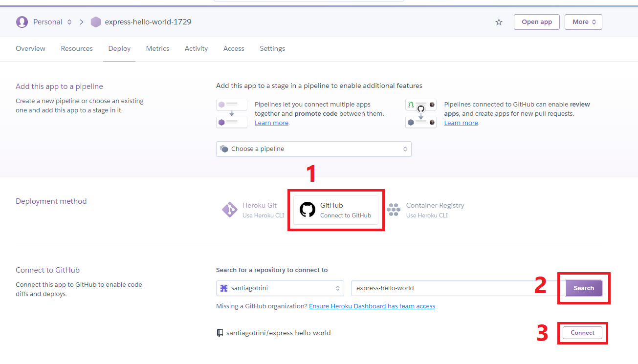Viewport: 638px width, 364px height.
Task: Switch to the Resources tab
Action: 77,48
